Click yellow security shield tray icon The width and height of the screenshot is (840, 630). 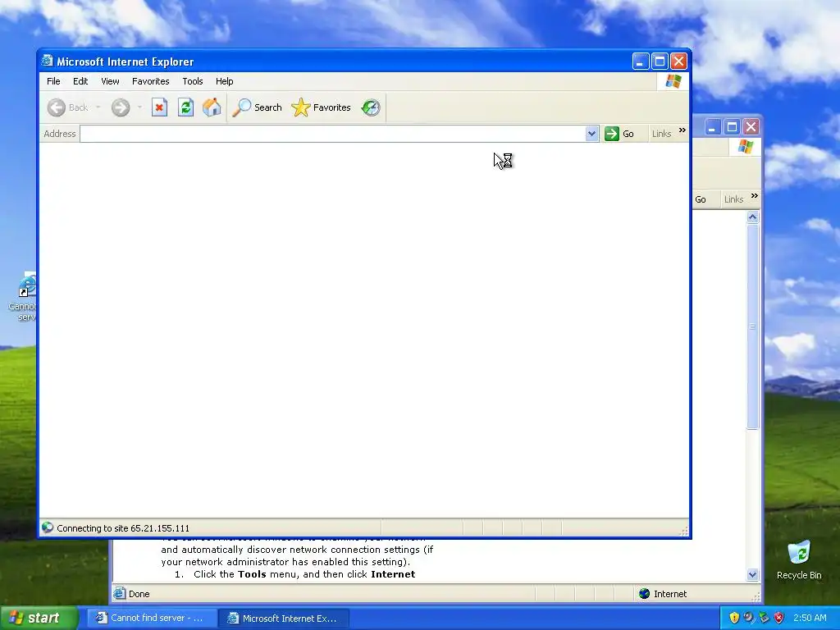734,618
